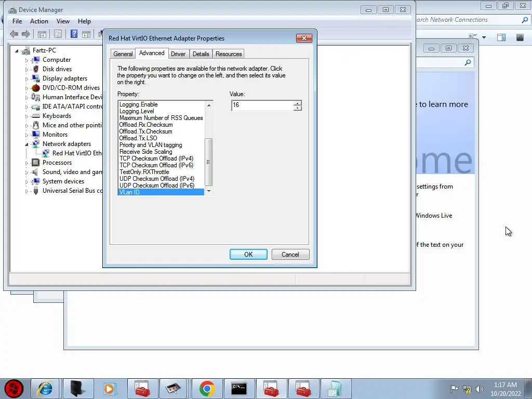Open the Action menu
This screenshot has height=399, width=532.
(39, 21)
